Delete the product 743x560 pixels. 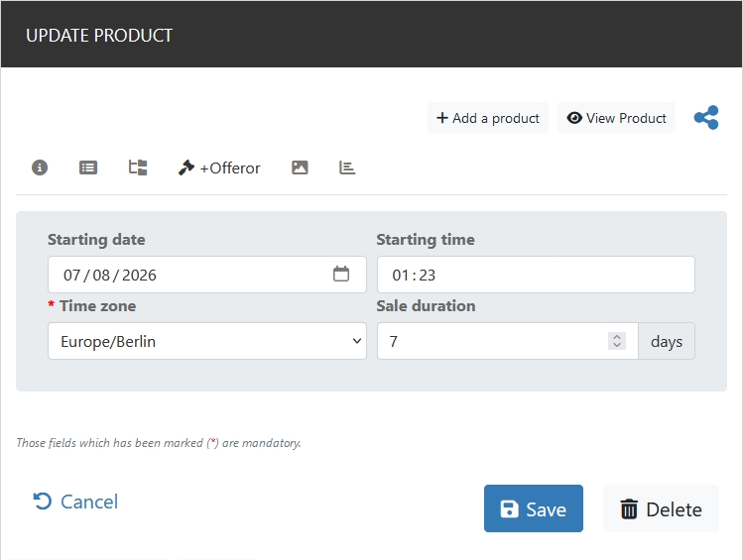point(661,508)
